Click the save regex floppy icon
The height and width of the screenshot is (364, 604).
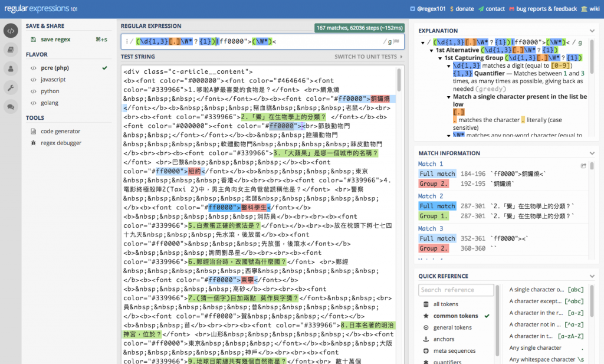(34, 40)
